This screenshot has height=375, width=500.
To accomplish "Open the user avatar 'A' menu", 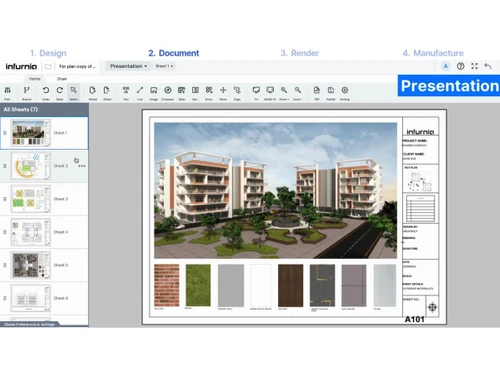I will (446, 66).
